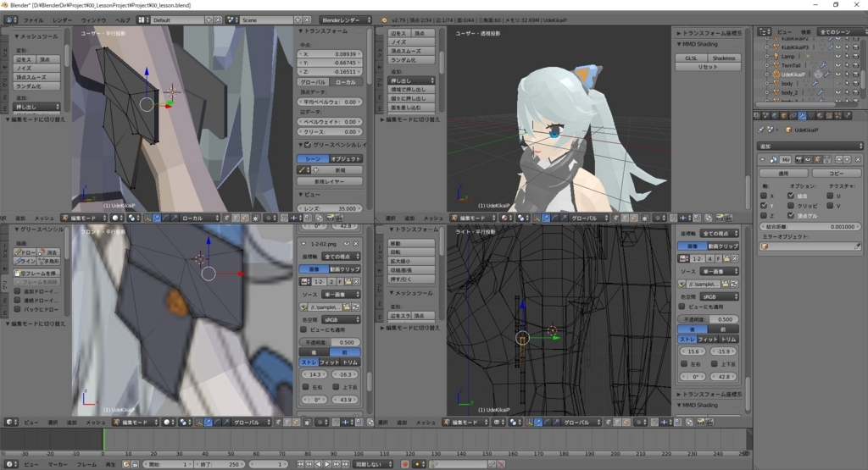
Task: Click wrench modifier icon on TwinTail row
Action: [823, 64]
